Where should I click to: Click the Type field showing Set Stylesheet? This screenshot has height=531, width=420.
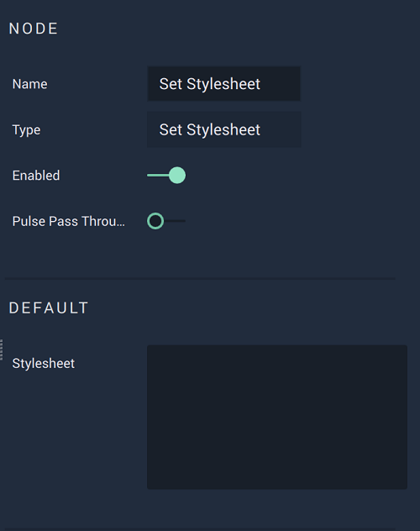click(x=223, y=129)
